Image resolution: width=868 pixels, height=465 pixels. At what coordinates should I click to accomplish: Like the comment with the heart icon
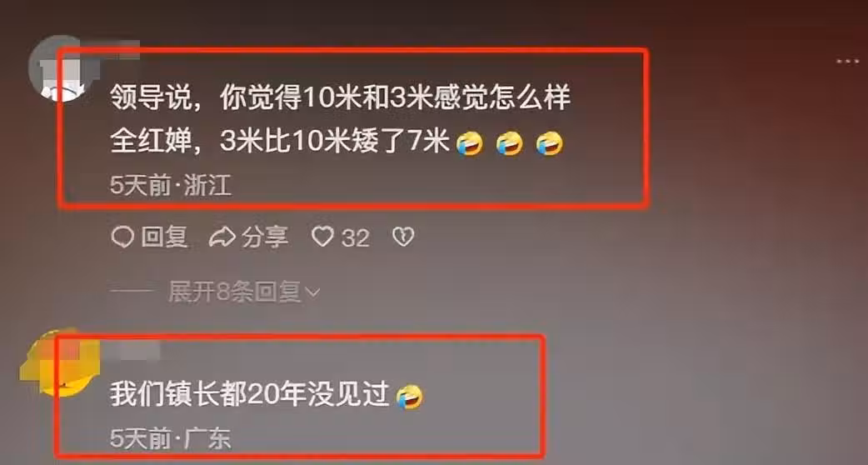click(322, 237)
